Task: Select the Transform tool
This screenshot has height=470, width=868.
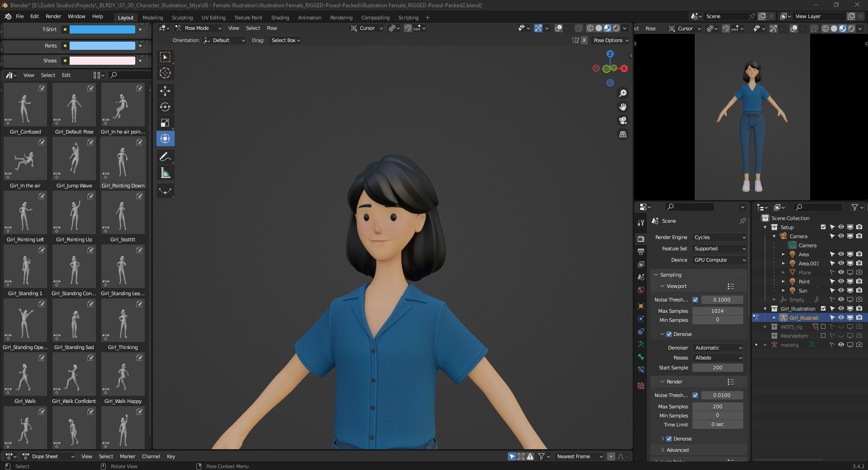Action: pos(165,139)
